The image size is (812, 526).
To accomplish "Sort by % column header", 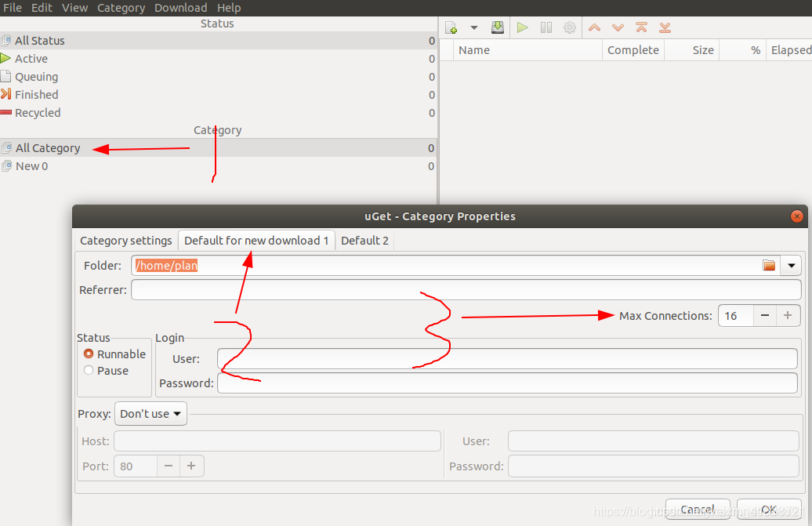I will pos(742,50).
